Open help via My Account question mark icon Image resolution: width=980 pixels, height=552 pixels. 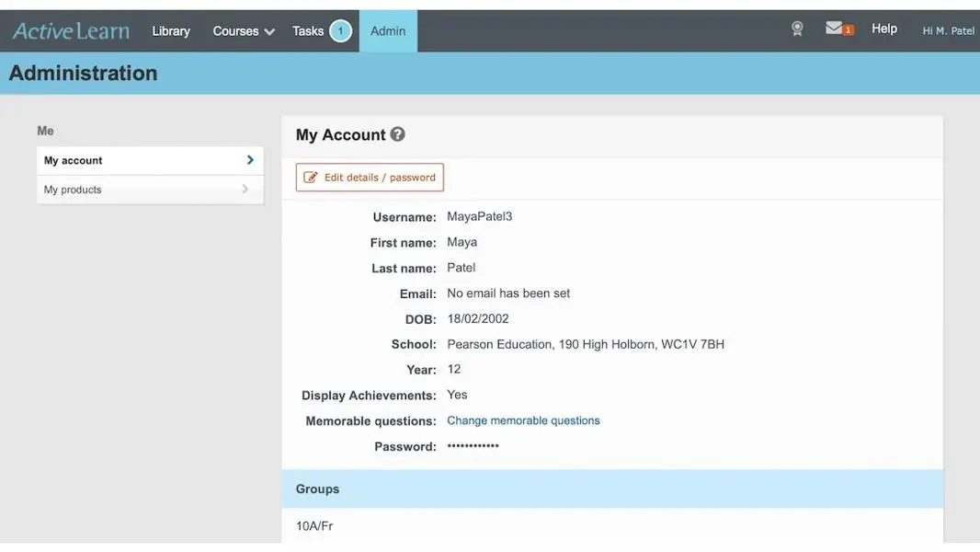point(397,133)
